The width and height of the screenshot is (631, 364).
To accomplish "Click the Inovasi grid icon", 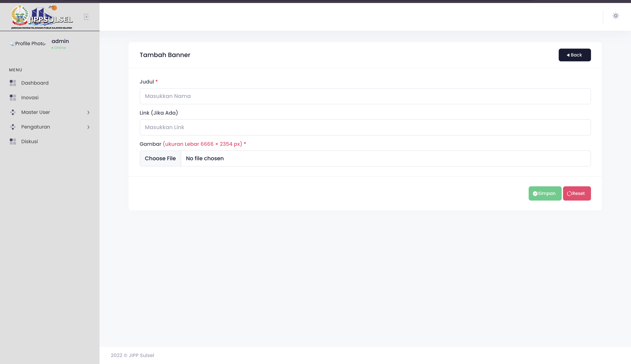I will (13, 98).
